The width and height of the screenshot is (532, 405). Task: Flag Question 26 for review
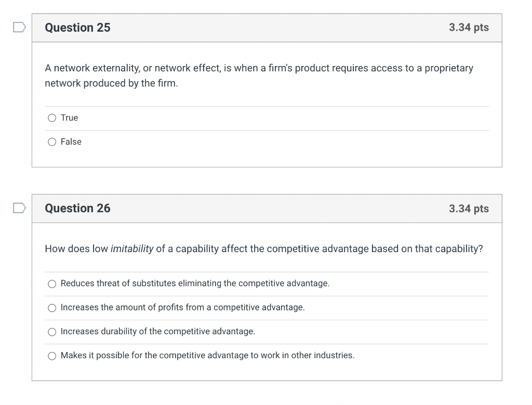[x=19, y=207]
